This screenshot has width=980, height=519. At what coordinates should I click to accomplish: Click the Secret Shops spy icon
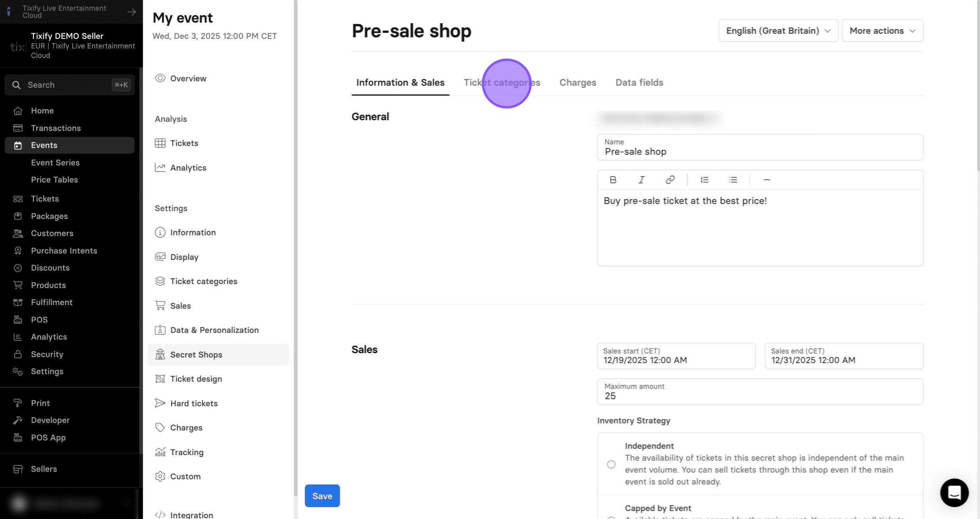[160, 354]
